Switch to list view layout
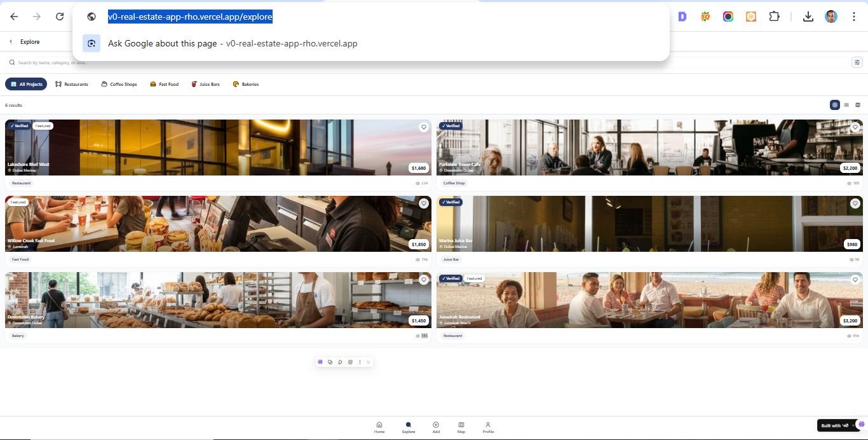868x440 pixels. coord(846,105)
